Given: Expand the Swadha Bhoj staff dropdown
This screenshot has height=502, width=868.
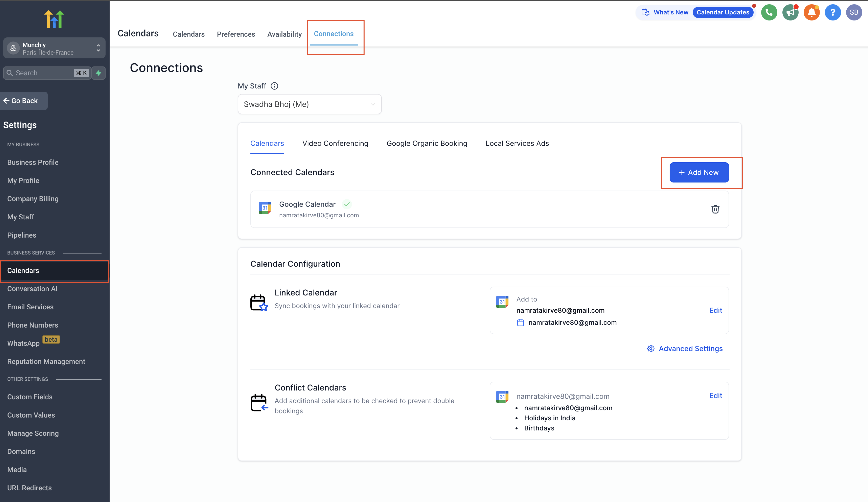Looking at the screenshot, I should (309, 104).
